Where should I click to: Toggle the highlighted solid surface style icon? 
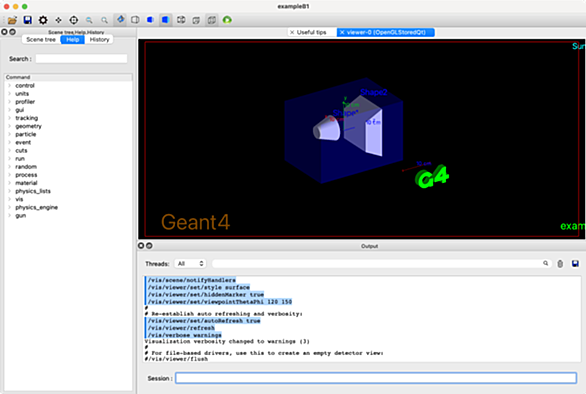point(166,19)
